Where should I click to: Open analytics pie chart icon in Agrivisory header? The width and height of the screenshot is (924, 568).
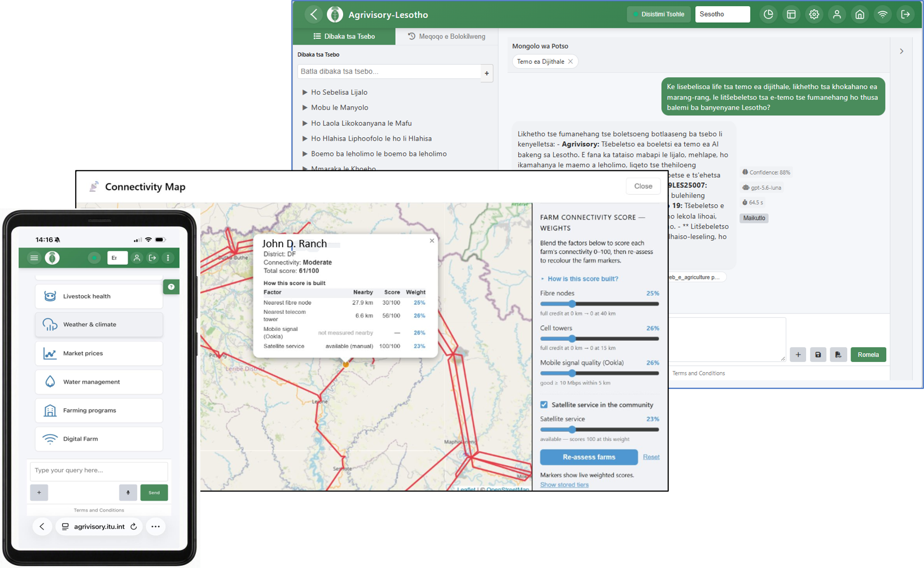click(x=768, y=15)
